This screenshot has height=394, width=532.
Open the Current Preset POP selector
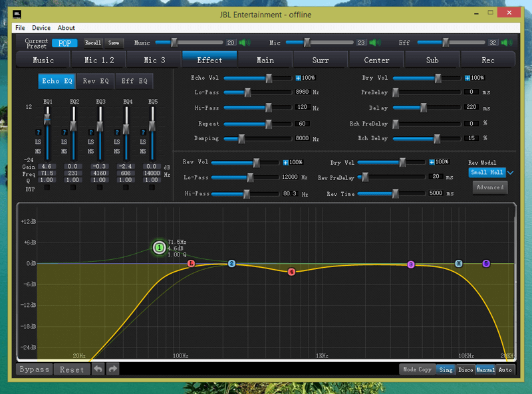pos(65,43)
